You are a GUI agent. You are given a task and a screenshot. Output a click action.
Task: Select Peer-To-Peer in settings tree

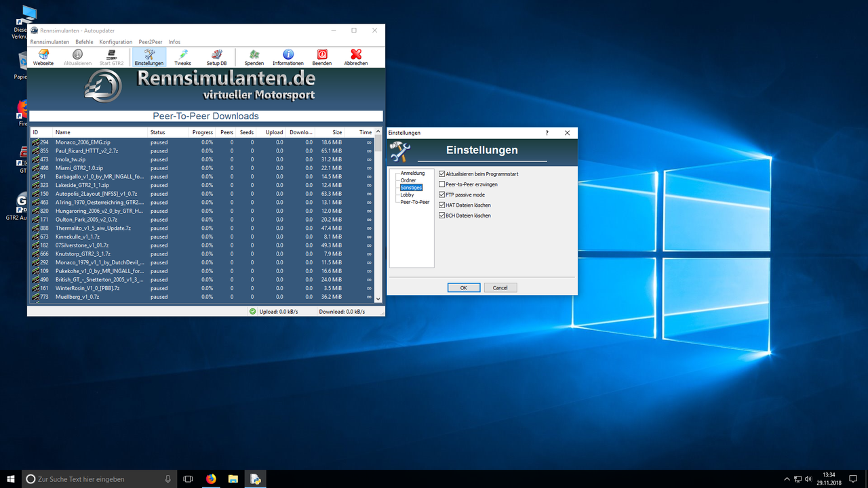tap(415, 202)
